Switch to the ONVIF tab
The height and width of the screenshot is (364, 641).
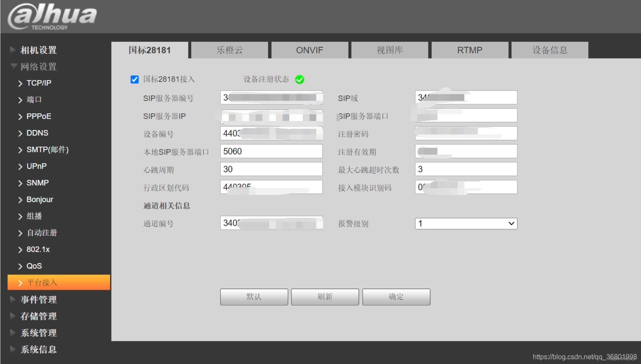click(x=310, y=50)
